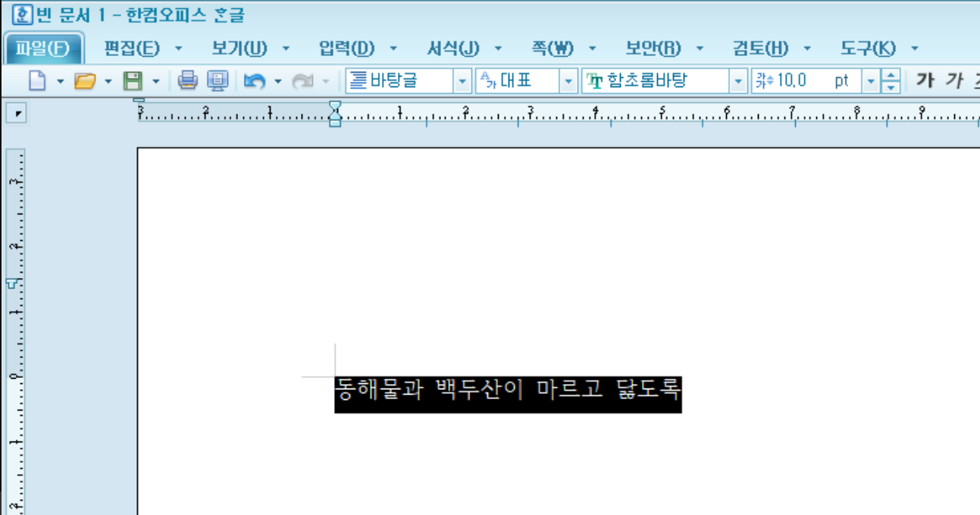Increase font size with stepper up arrow

point(891,76)
